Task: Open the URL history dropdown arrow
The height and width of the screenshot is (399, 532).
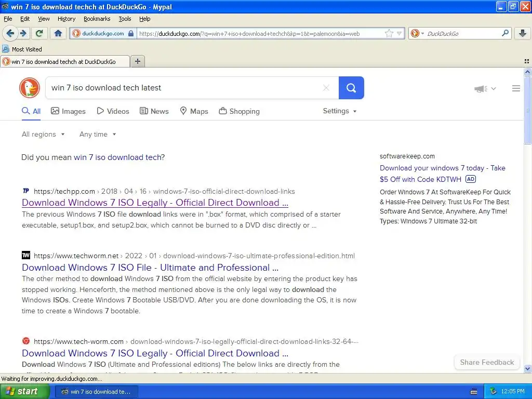Action: click(400, 33)
